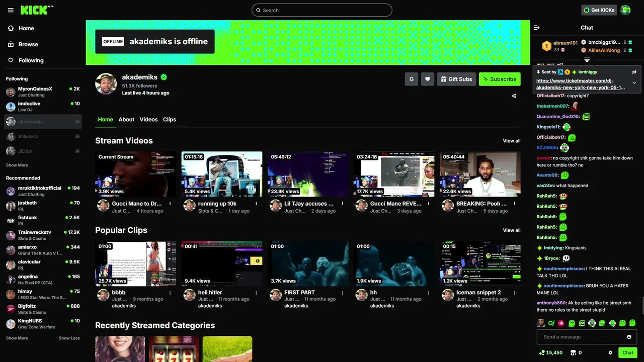The image size is (644, 362).
Task: Open options menu for bbbb clip
Action: tap(170, 292)
